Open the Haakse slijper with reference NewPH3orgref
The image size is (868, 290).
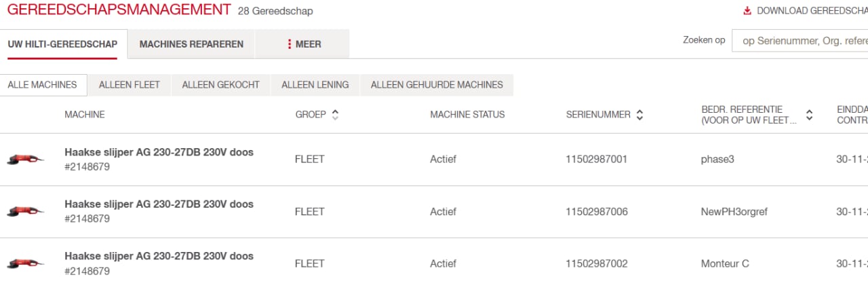pos(159,204)
